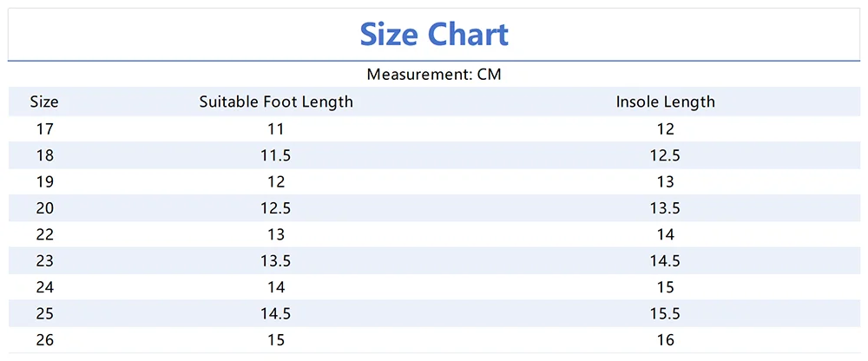The image size is (868, 361).
Task: Click size 18 row label
Action: (44, 155)
